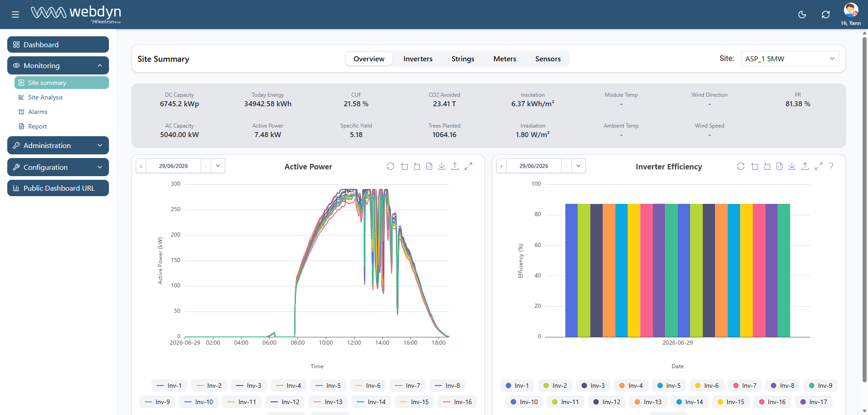
Task: Hide Inv-16 line in Active Power legend
Action: (457, 402)
